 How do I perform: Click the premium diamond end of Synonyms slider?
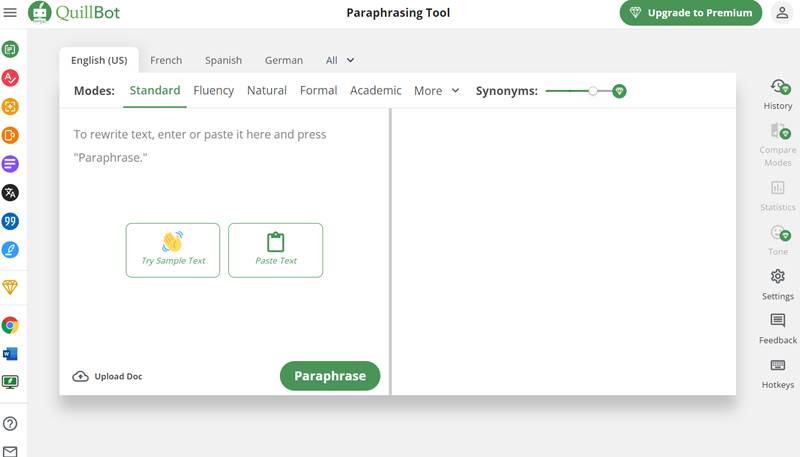[619, 91]
